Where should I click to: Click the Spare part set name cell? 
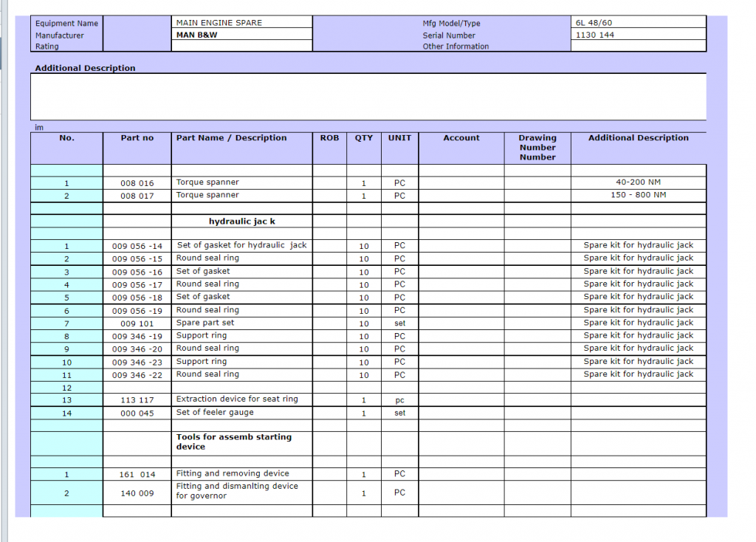(241, 323)
